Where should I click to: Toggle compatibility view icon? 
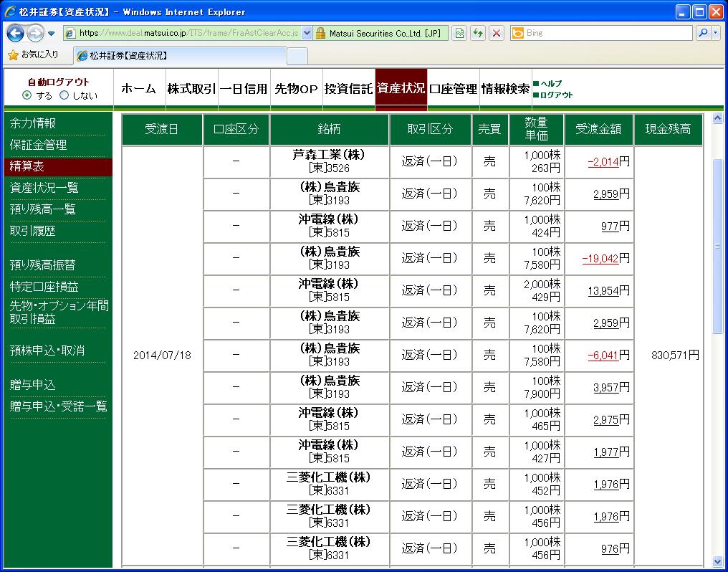point(459,33)
